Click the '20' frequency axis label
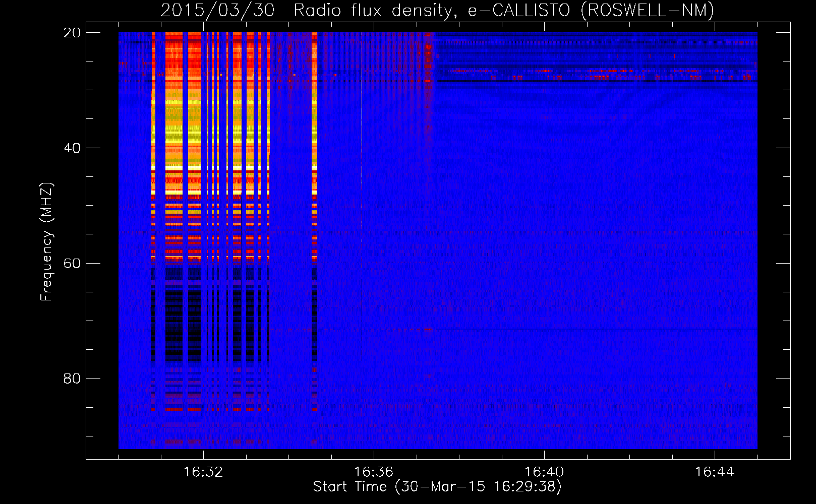 pos(72,33)
